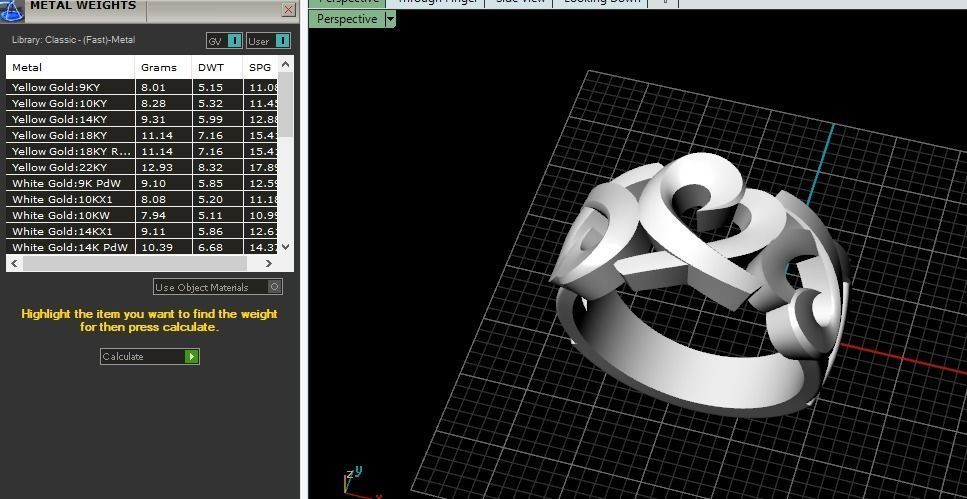Viewport: 967px width, 499px height.
Task: Click the 5.11 DWT value
Action: (210, 216)
